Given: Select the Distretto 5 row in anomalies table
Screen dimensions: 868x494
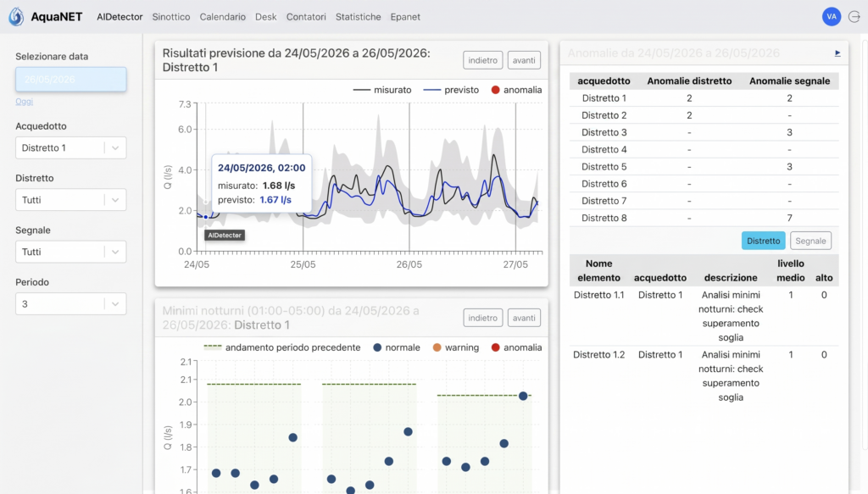Looking at the screenshot, I should (704, 167).
